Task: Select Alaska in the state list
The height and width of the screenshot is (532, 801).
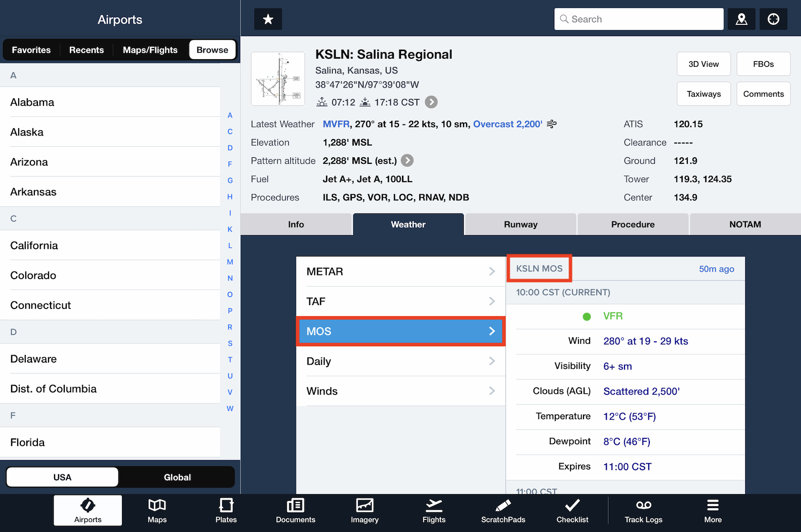Action: [110, 132]
